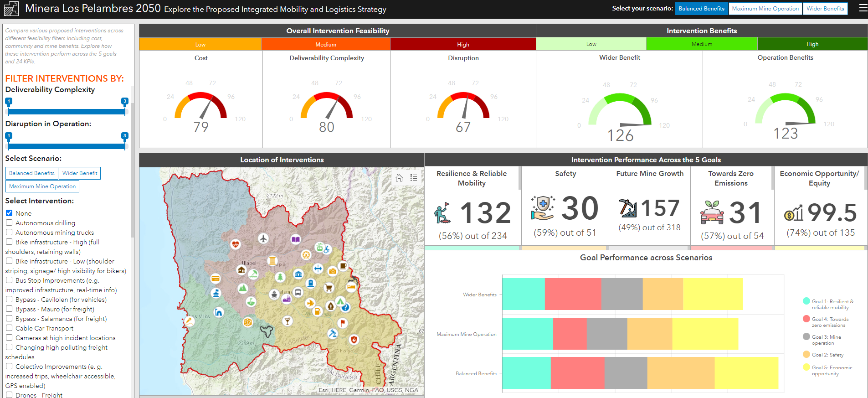Open the hamburger menu in header
The image size is (868, 398).
[863, 8]
